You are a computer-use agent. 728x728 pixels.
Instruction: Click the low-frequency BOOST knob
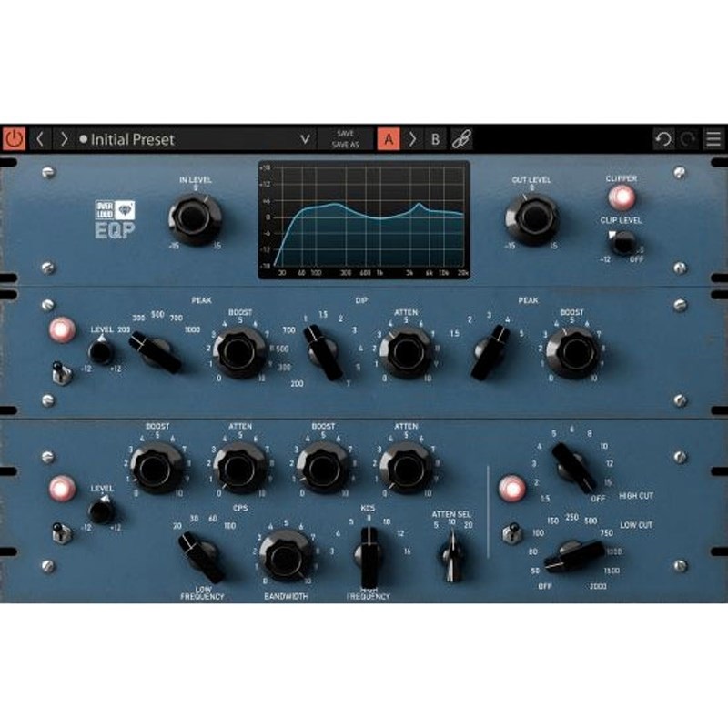tap(157, 468)
